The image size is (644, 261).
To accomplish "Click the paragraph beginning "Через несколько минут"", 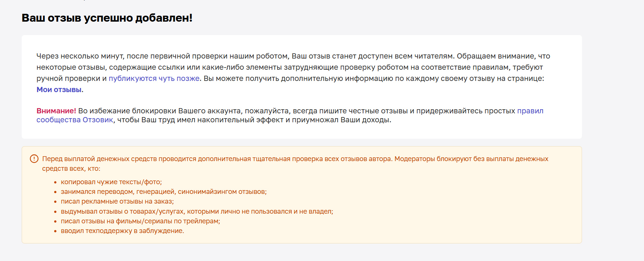I will click(293, 73).
